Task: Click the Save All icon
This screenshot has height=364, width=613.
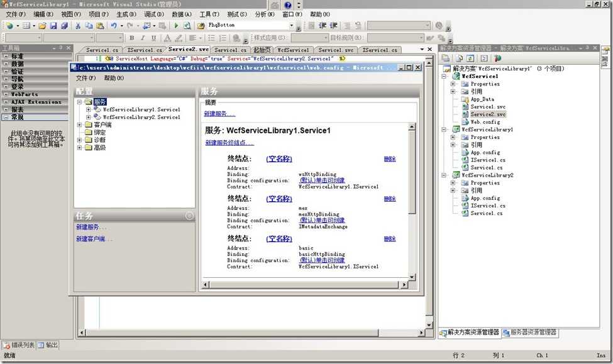Action: tap(64, 26)
